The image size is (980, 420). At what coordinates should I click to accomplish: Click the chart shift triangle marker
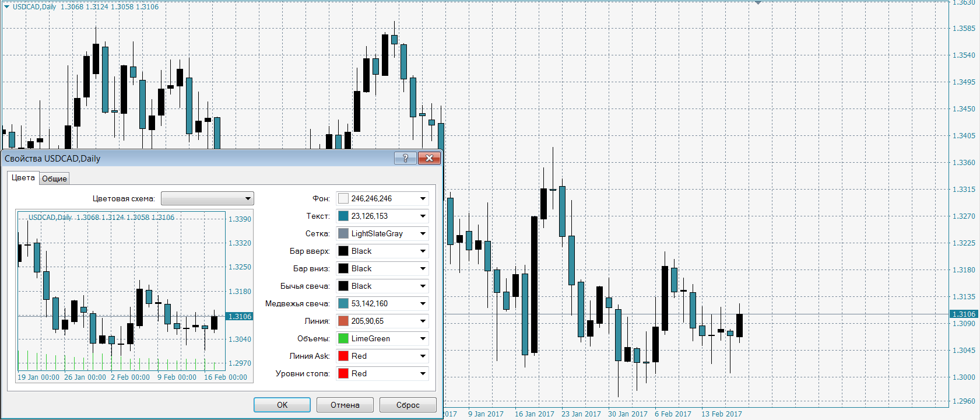tap(758, 3)
